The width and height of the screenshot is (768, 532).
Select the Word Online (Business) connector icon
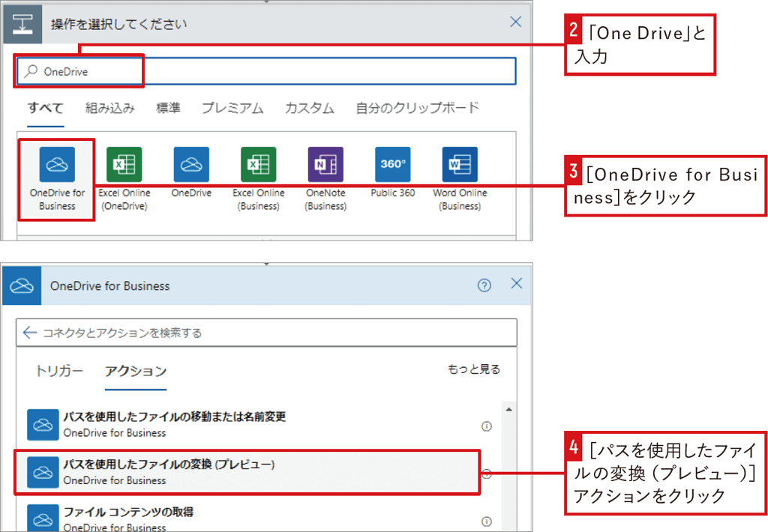pos(459,165)
